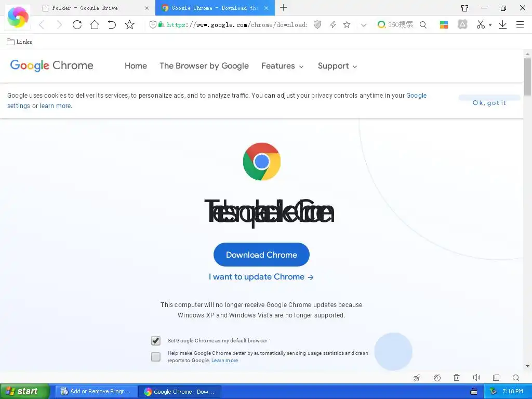Click the zoom magnifier in status bar
The height and width of the screenshot is (399, 532).
(x=516, y=378)
